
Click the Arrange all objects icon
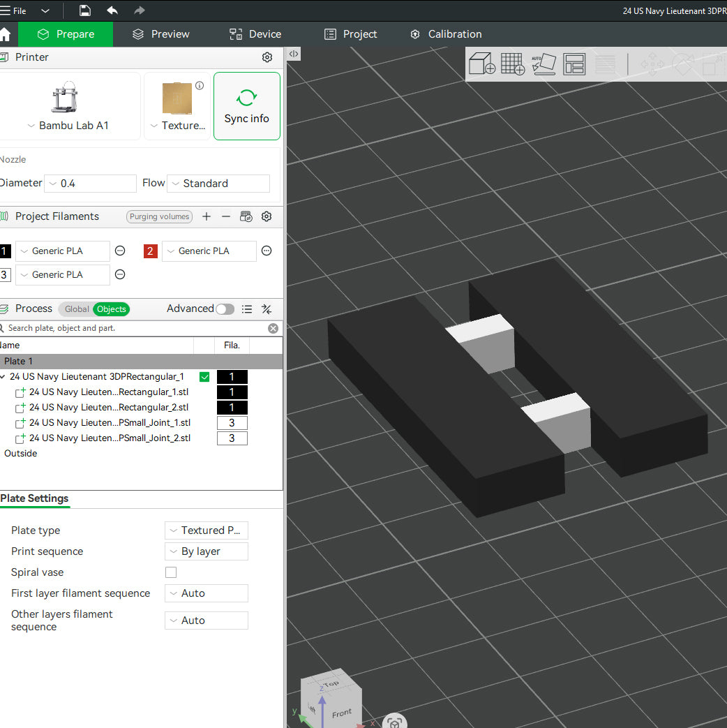(x=574, y=64)
